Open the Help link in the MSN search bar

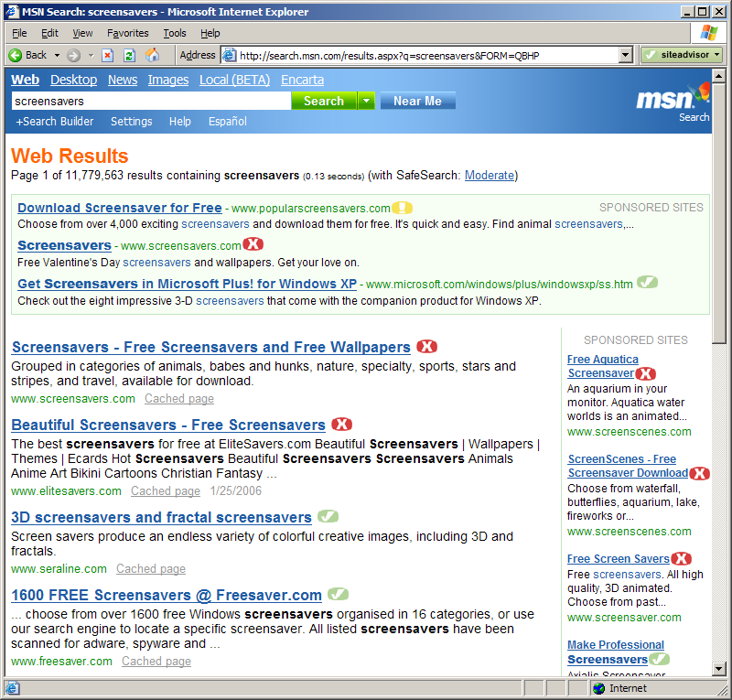point(179,122)
